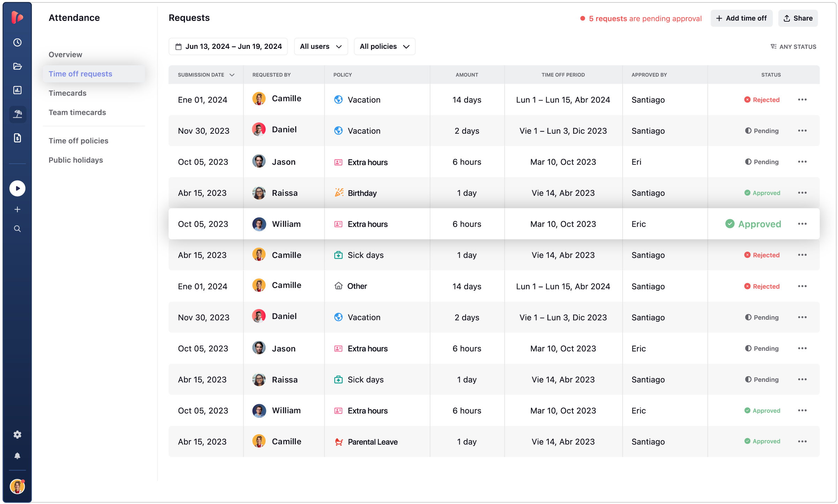Open the folder icon in the sidebar

coord(17,66)
